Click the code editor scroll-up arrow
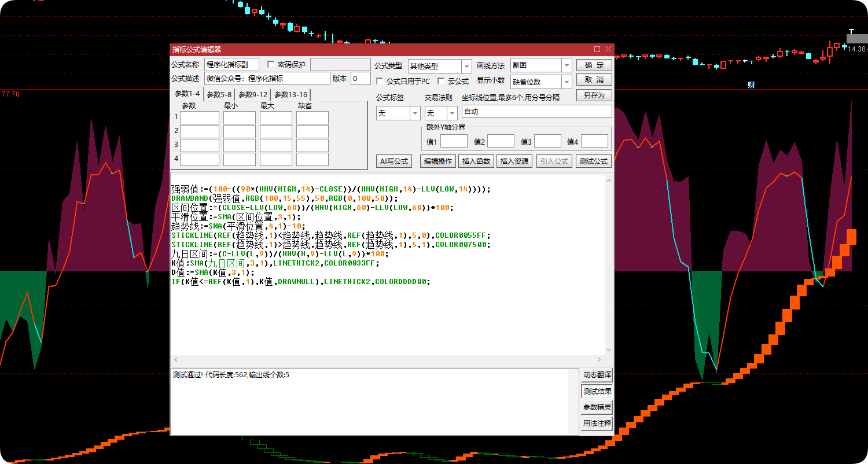Image resolution: width=868 pixels, height=464 pixels. [608, 182]
